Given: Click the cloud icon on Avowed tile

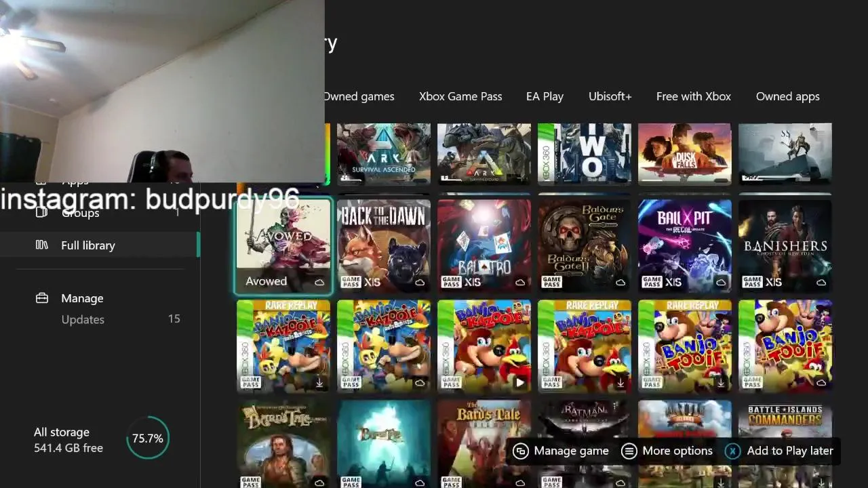Looking at the screenshot, I should pos(319,282).
